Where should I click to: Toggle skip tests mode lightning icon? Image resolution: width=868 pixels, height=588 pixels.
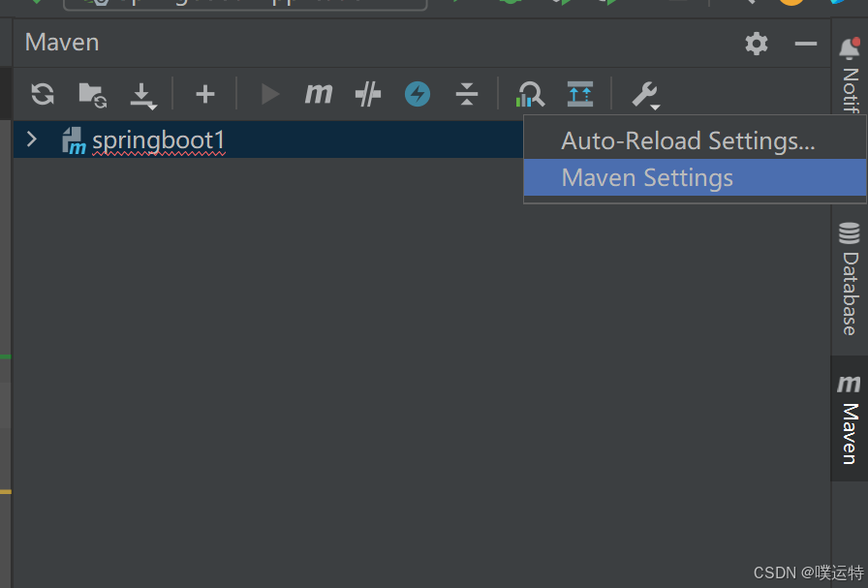pyautogui.click(x=418, y=94)
